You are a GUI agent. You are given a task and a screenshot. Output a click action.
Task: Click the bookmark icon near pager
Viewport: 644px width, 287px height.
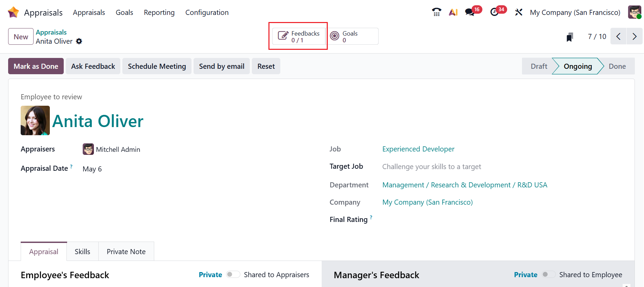[570, 37]
